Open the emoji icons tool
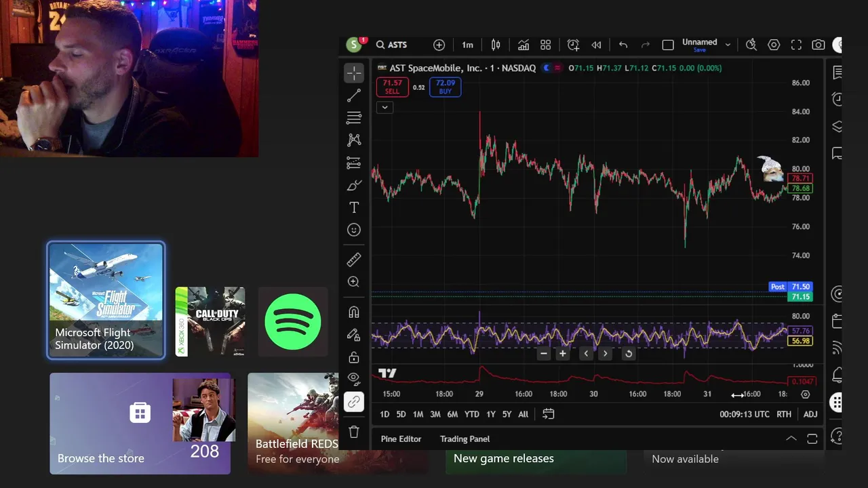 click(x=354, y=230)
